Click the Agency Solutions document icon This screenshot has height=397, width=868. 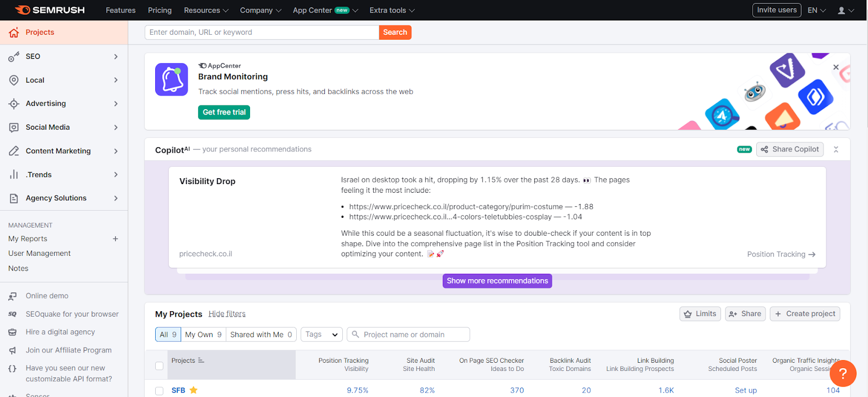pos(14,198)
